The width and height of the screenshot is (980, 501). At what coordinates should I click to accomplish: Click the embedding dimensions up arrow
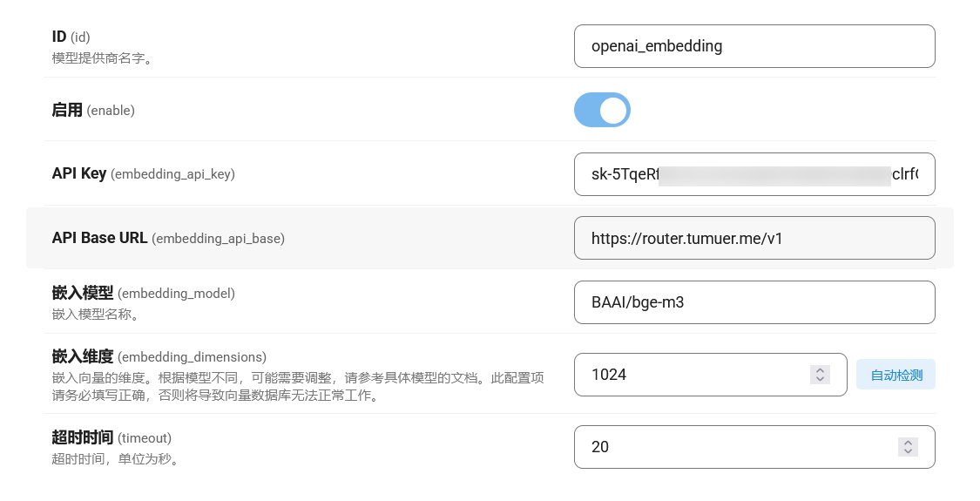[819, 369]
